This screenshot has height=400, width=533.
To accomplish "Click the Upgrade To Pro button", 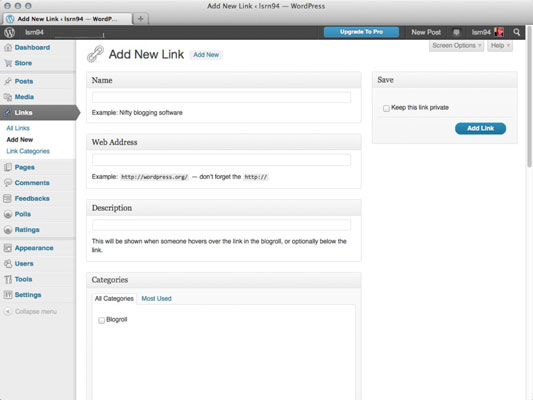I will tap(361, 32).
